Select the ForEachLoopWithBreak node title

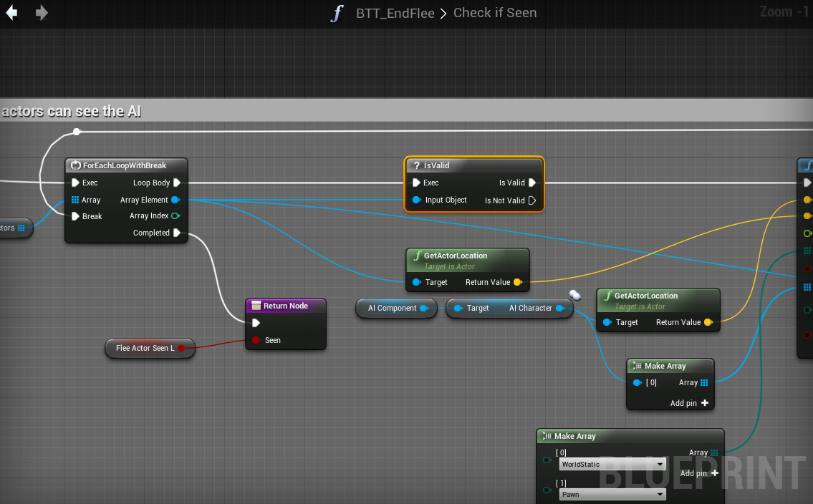pyautogui.click(x=125, y=165)
